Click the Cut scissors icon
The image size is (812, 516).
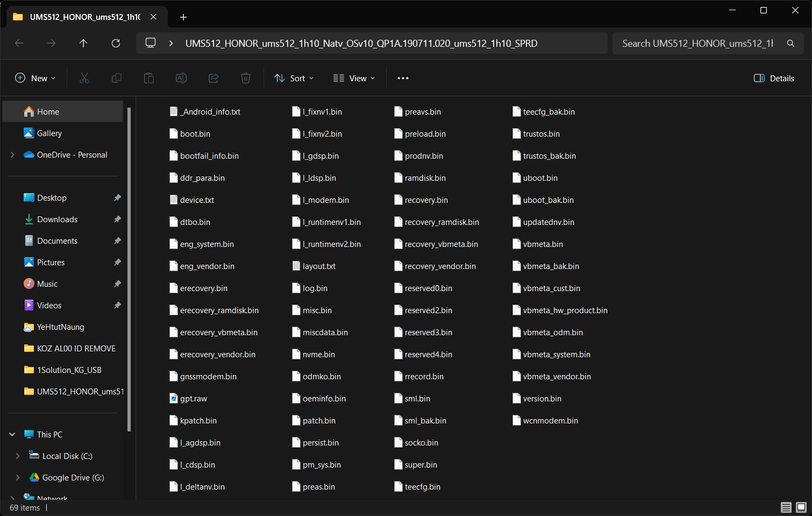(x=84, y=78)
